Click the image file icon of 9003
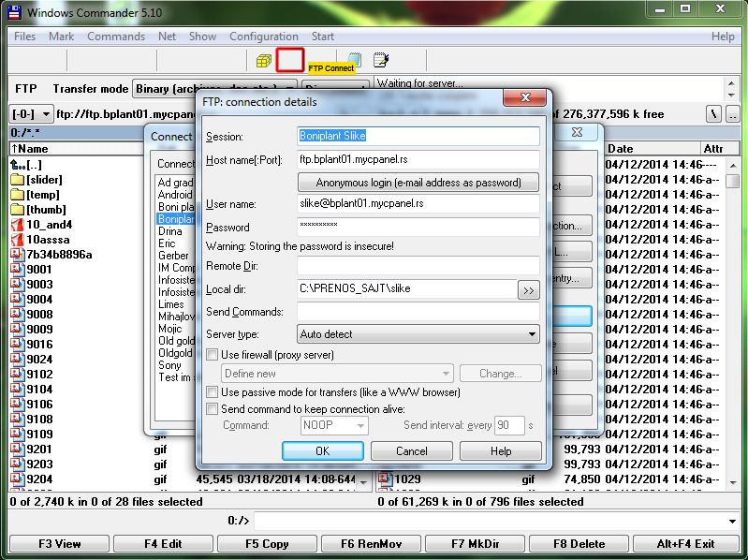Viewport: 748px width, 560px height. [x=17, y=285]
